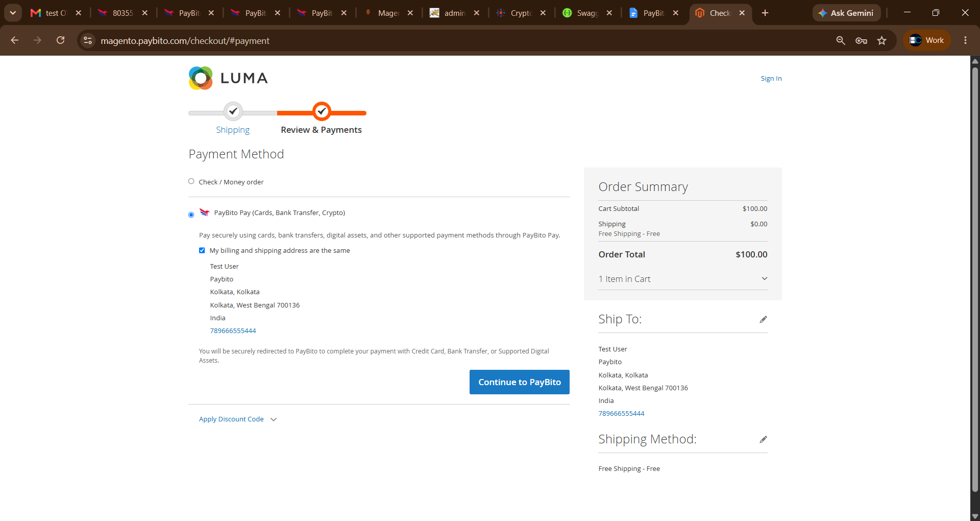Close the 'admin' tab
Viewport: 980px width, 521px height.
[x=476, y=13]
